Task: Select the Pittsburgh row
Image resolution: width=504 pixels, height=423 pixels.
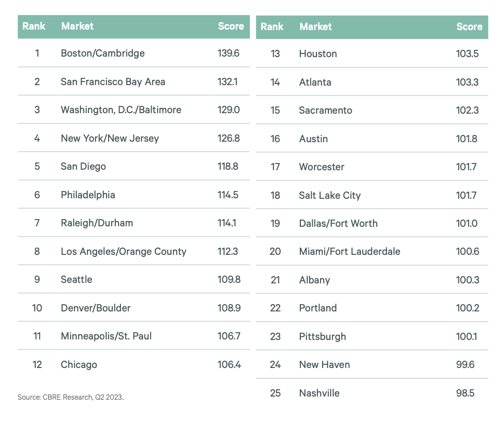Action: (372, 336)
